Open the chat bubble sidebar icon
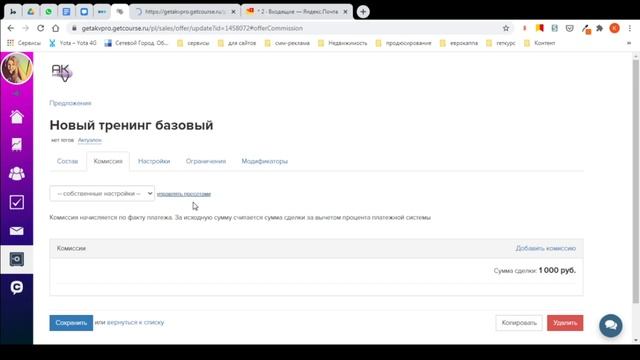Image resolution: width=640 pixels, height=360 pixels. pyautogui.click(x=17, y=288)
